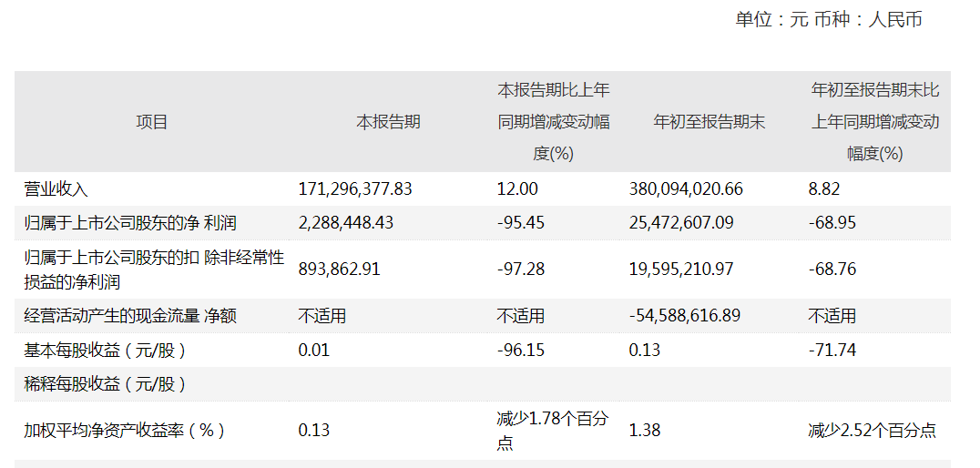
Task: Click the 25,472,607.09 cell
Action: 681,223
